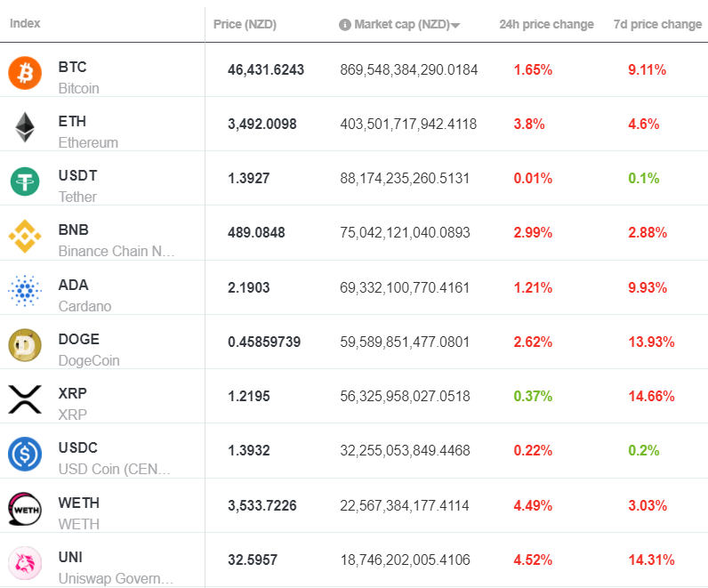Click the BNB yellow logo icon
The width and height of the screenshot is (708, 588).
(25, 237)
